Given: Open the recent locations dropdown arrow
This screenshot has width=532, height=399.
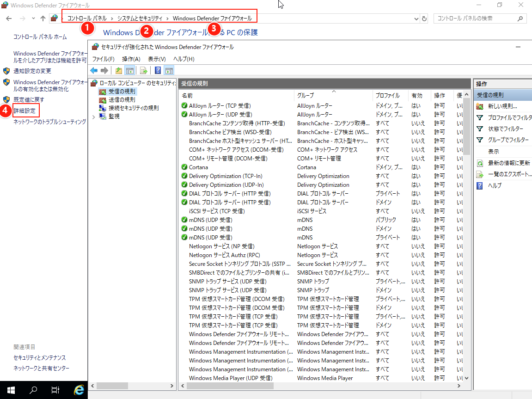Looking at the screenshot, I should [x=33, y=18].
